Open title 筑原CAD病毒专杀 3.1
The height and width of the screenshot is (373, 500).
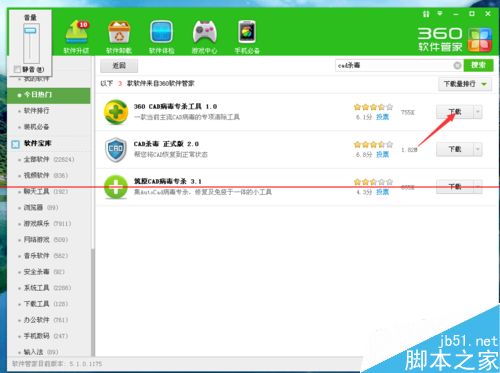pyautogui.click(x=168, y=181)
